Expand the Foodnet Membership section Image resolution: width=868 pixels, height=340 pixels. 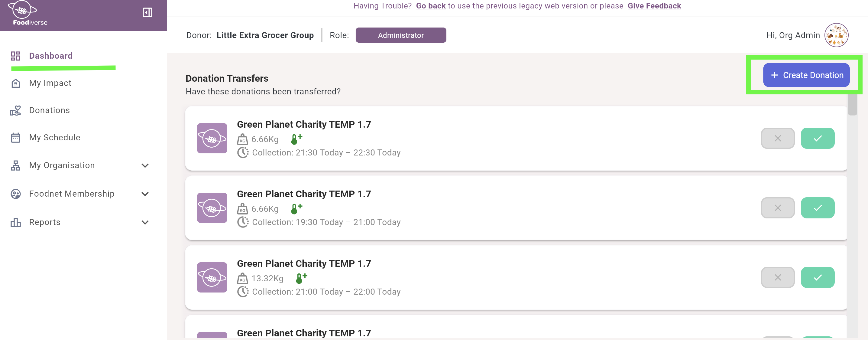145,194
